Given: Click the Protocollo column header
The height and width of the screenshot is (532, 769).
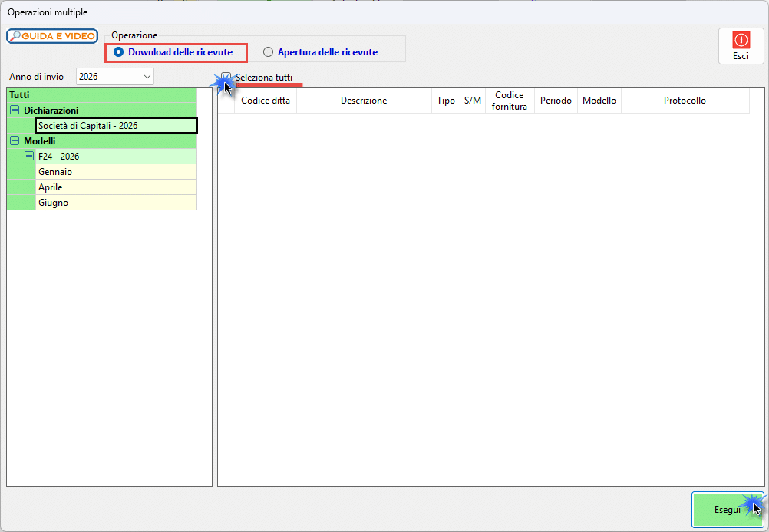Looking at the screenshot, I should coord(685,101).
